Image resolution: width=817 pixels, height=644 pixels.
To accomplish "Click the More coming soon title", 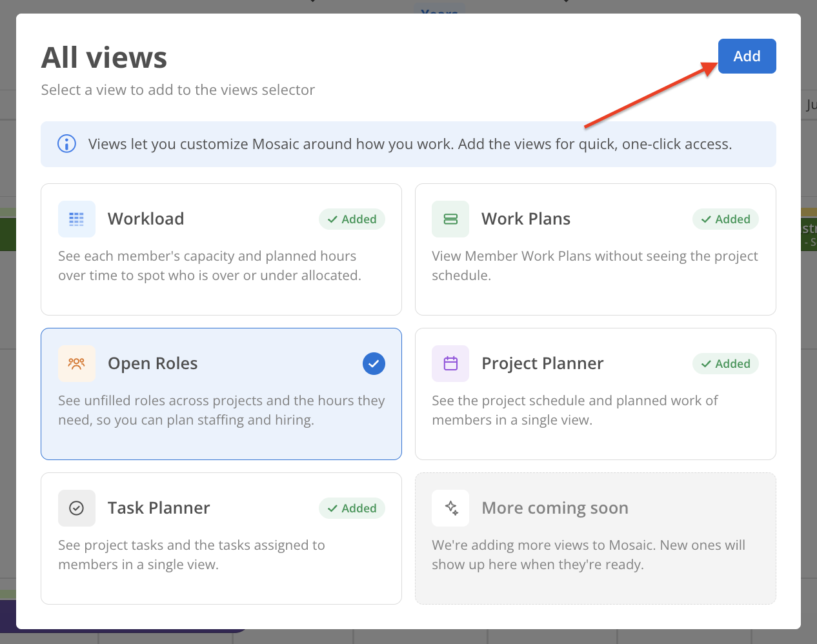I will (555, 508).
